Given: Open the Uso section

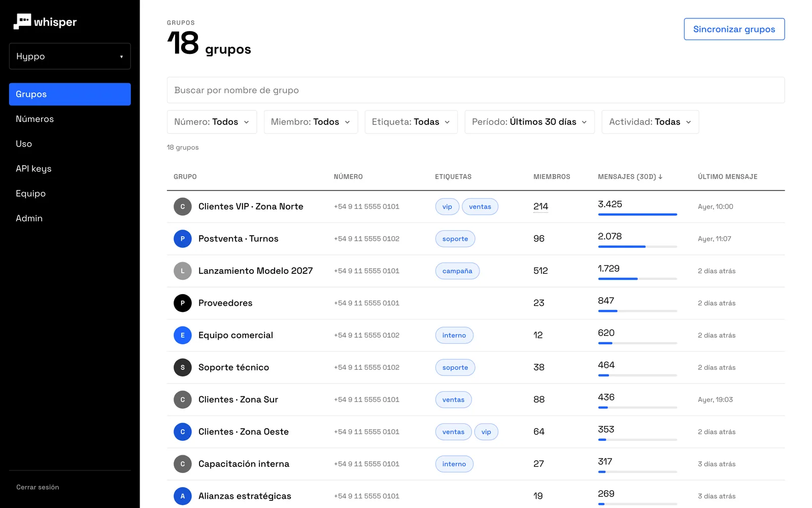Looking at the screenshot, I should 70,144.
